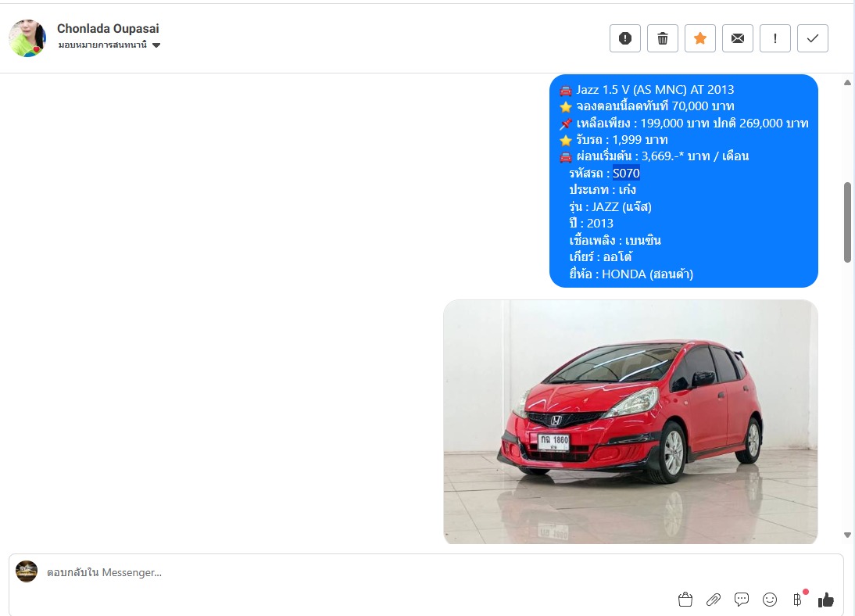Screen dimensions: 855x616
Task: Click the chat scrollbar up arrow
Action: point(847,83)
